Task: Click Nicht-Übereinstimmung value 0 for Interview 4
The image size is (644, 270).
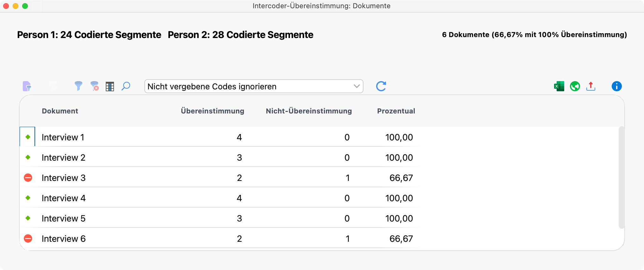Action: pyautogui.click(x=347, y=198)
